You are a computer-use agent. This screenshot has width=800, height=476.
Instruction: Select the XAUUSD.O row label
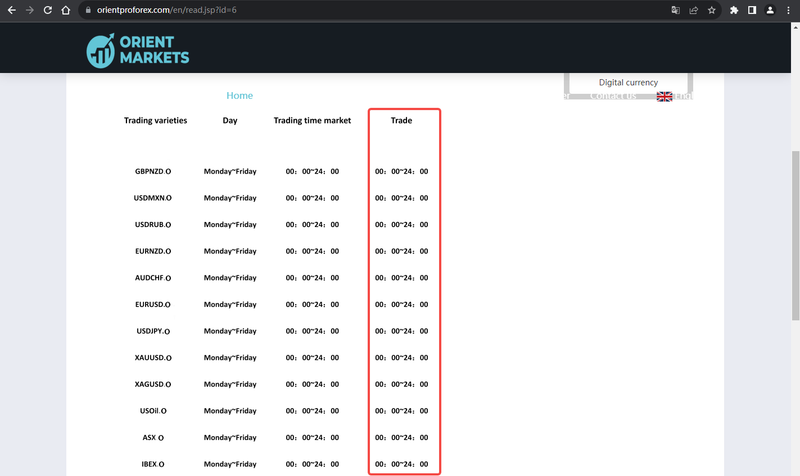click(x=153, y=358)
